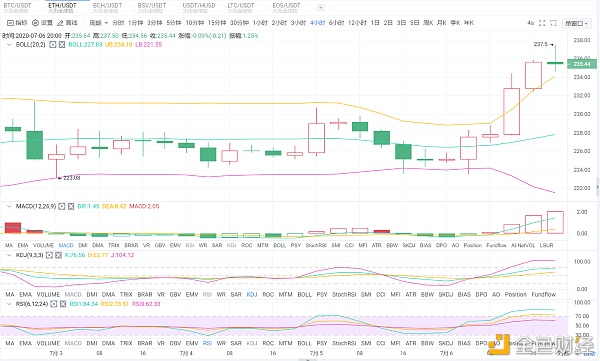Remove KDJ(9,3,3) panel with X icon
Viewport: 600px width, 361px height.
(x=58, y=255)
